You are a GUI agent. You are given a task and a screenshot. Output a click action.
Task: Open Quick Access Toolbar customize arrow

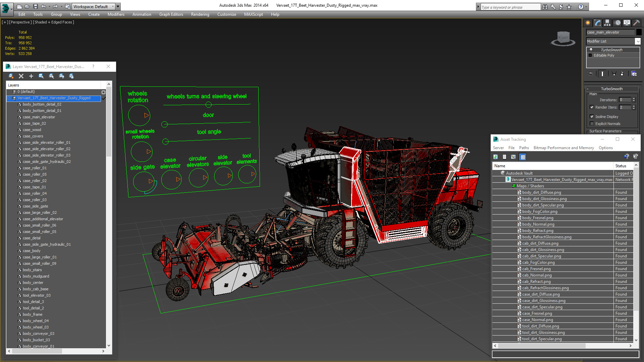coord(118,6)
